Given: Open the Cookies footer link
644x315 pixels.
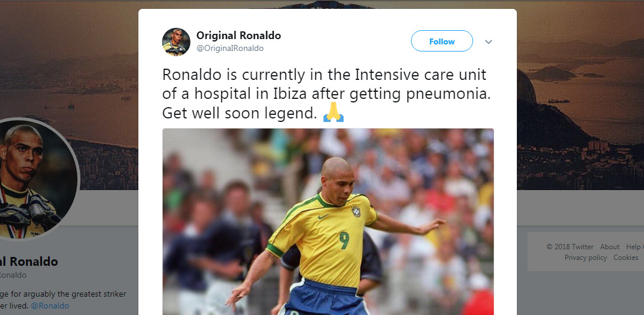Looking at the screenshot, I should coord(626,258).
